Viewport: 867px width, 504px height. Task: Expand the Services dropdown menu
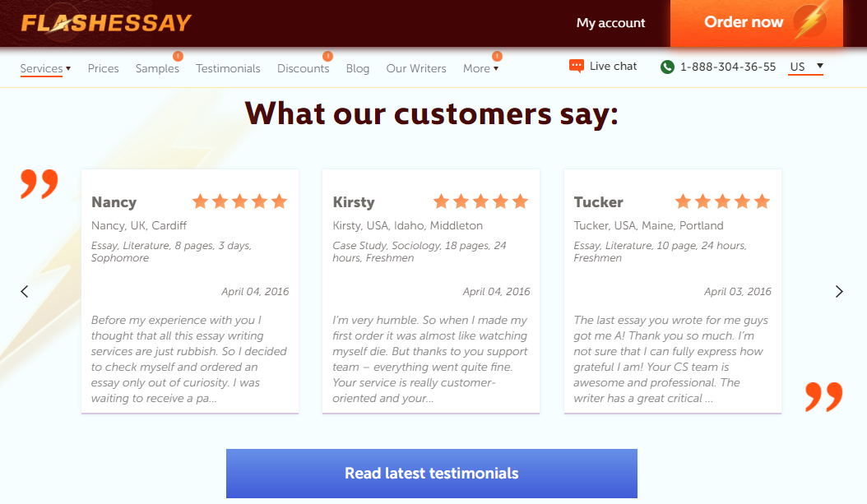pyautogui.click(x=45, y=68)
